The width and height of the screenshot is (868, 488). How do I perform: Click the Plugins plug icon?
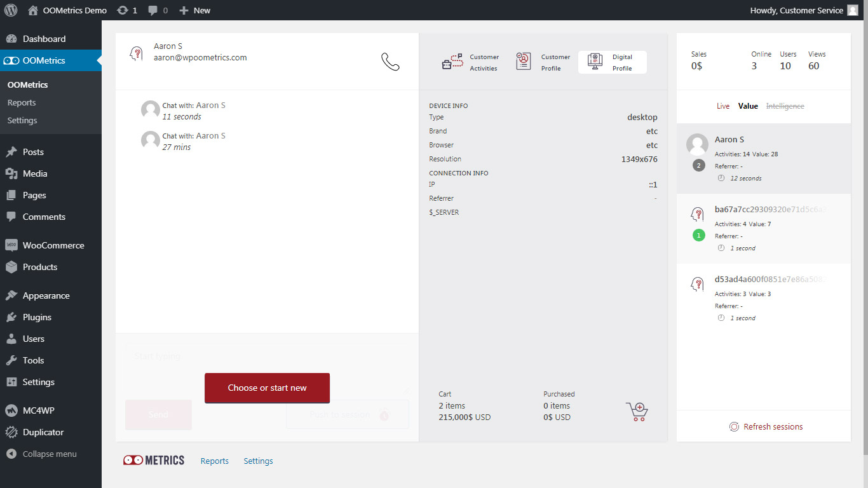click(x=11, y=317)
